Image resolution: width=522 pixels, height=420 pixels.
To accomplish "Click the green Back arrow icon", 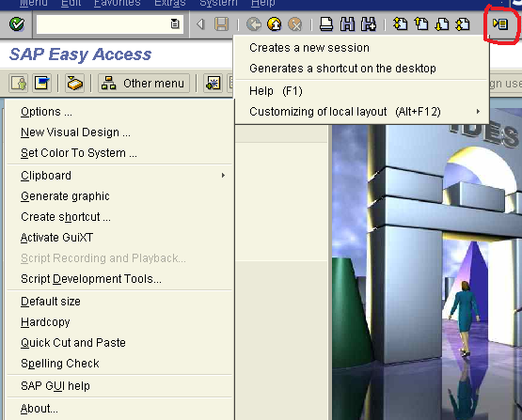I will point(254,23).
